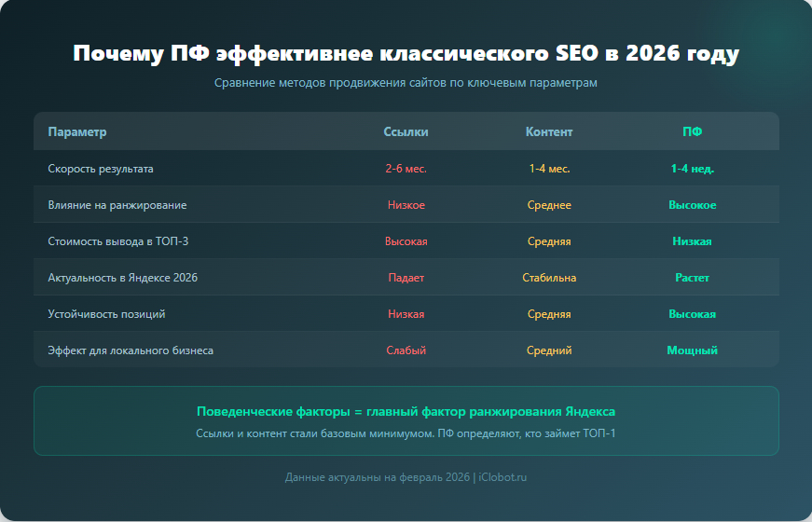Click 'Высокое' in the ranking influence row
The width and height of the screenshot is (812, 522).
click(x=692, y=205)
